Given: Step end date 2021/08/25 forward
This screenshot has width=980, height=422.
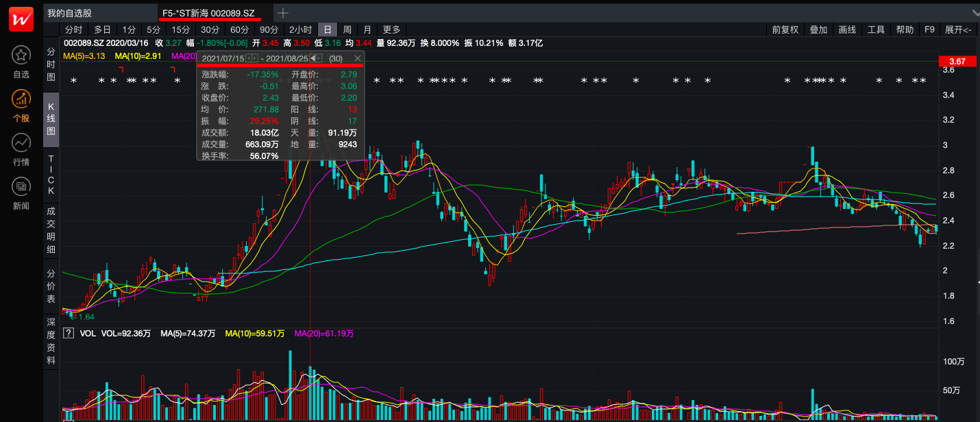Looking at the screenshot, I should tap(319, 59).
